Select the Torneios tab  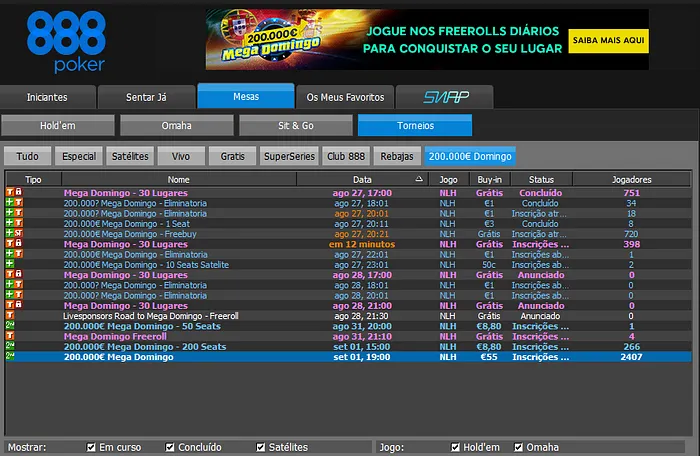pyautogui.click(x=415, y=125)
